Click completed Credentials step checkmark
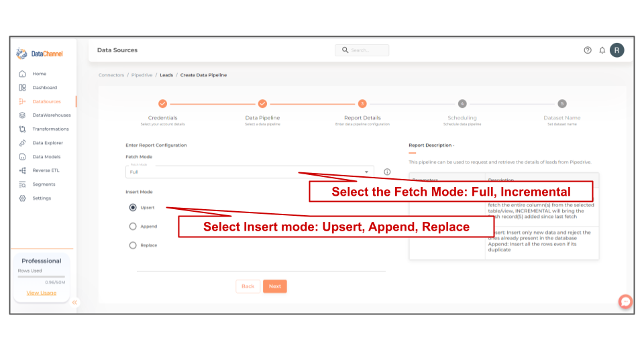644x362 pixels. pyautogui.click(x=162, y=104)
